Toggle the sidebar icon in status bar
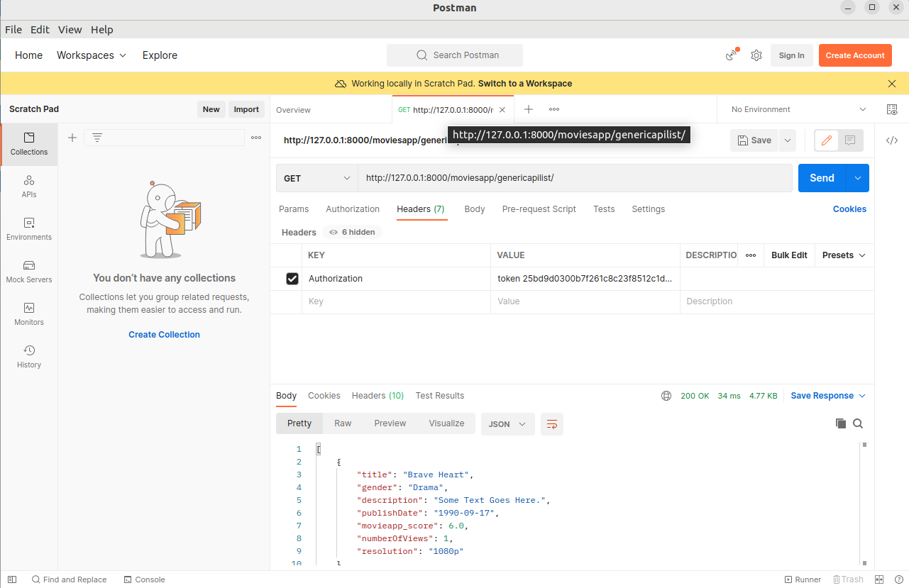The height and width of the screenshot is (588, 909). [x=13, y=579]
